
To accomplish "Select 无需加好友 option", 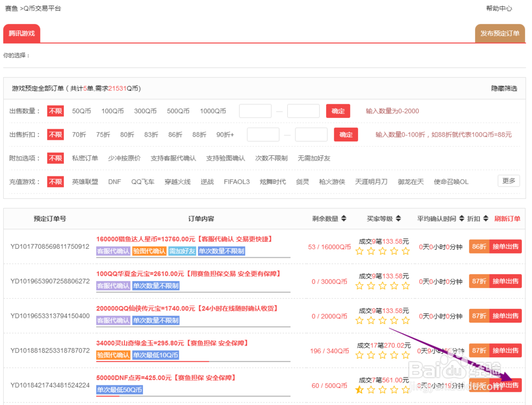I will tap(314, 158).
